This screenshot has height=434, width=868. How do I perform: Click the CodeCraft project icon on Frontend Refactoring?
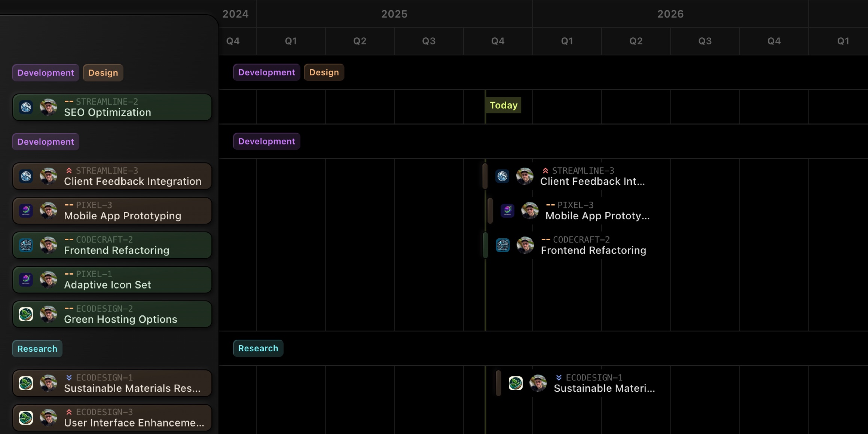coord(26,245)
